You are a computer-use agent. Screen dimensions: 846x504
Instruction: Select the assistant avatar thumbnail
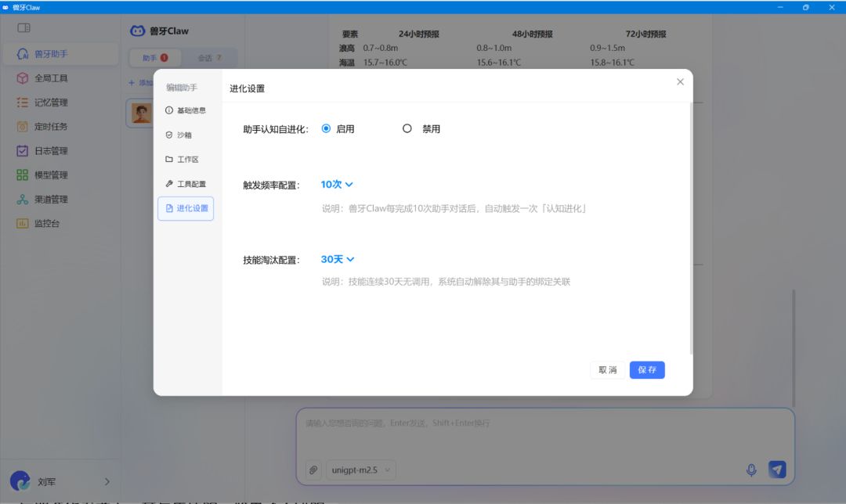point(141,113)
